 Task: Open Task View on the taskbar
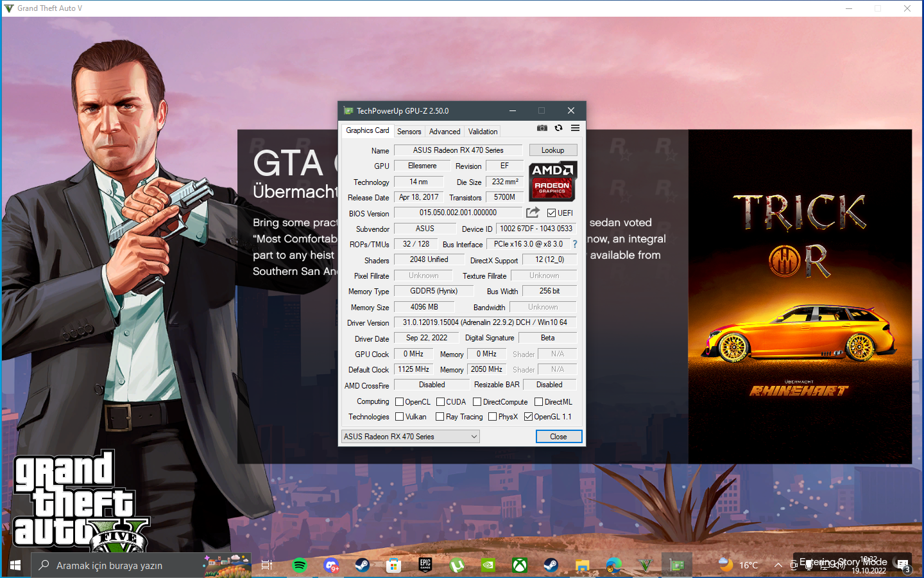(x=267, y=565)
